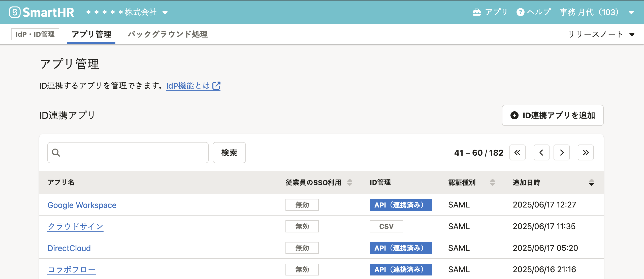Focus the app search input field
The height and width of the screenshot is (279, 644).
point(128,153)
